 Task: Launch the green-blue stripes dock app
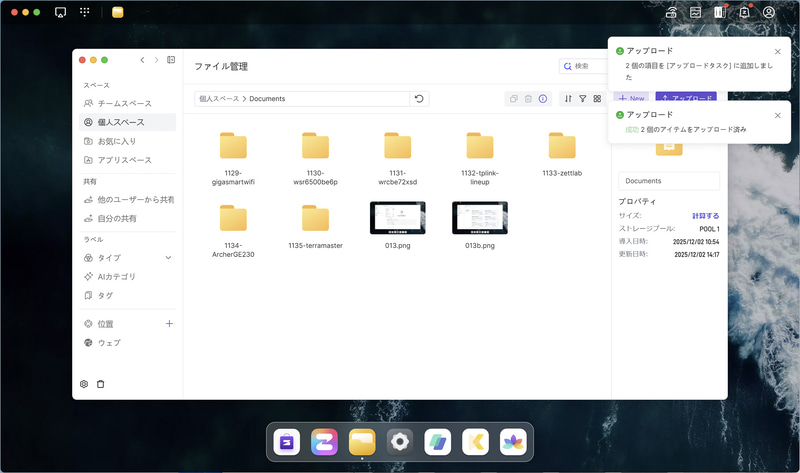pyautogui.click(x=438, y=442)
